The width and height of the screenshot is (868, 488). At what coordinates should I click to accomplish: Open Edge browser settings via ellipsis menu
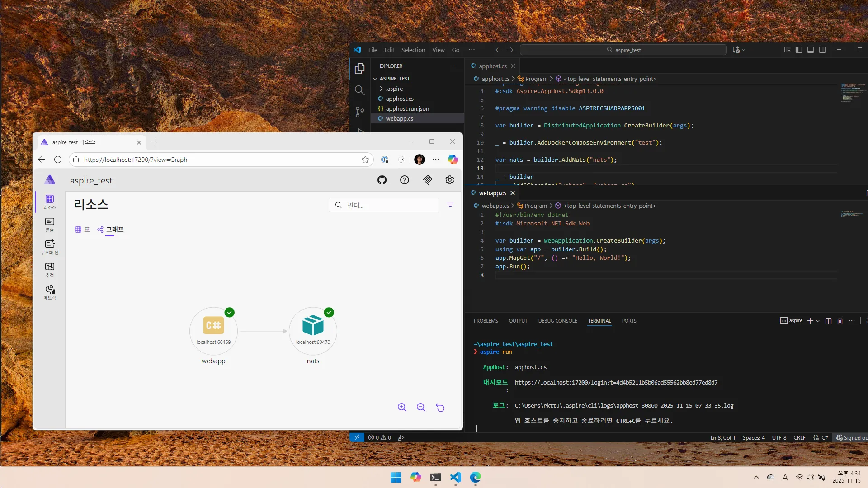[x=435, y=160]
